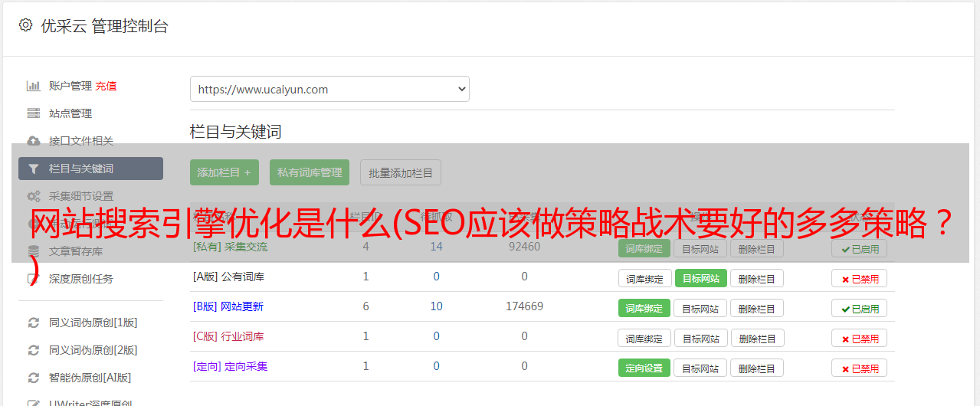This screenshot has height=406, width=980.
Task: Click the database icon for 文章暂存库
Action: (x=33, y=251)
